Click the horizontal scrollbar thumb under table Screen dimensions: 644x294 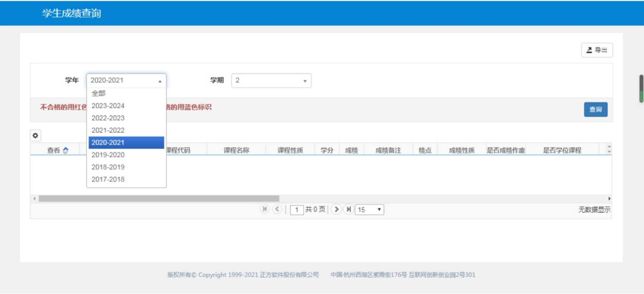tap(159, 199)
